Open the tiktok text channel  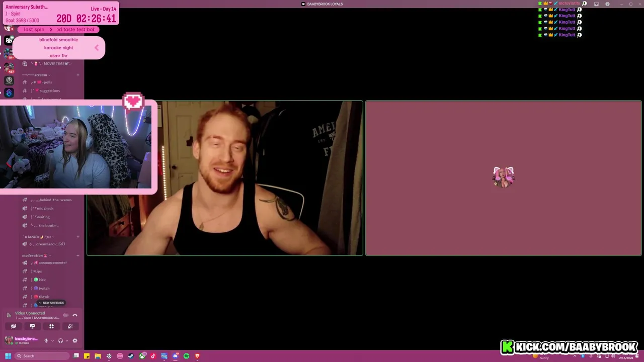(x=50, y=297)
